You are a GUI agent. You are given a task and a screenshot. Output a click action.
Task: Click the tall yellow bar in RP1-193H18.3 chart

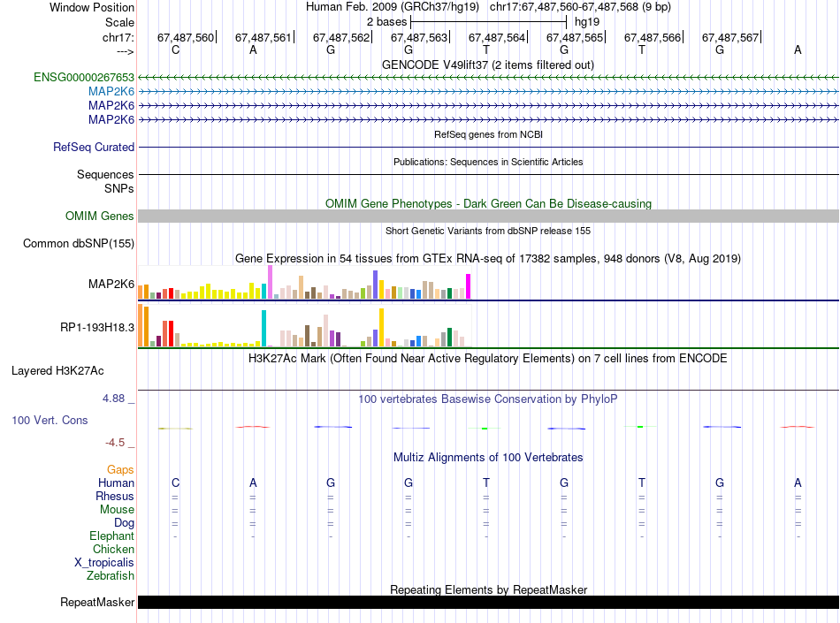click(381, 328)
